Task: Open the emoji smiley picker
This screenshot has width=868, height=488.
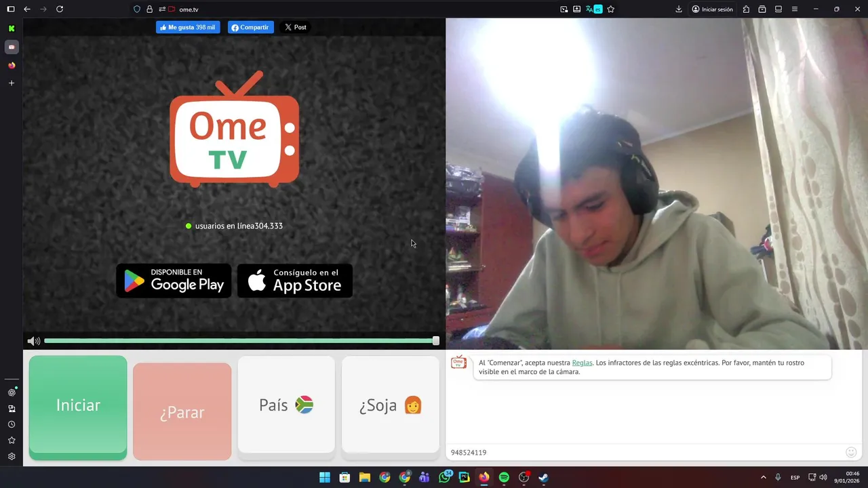Action: pos(851,452)
